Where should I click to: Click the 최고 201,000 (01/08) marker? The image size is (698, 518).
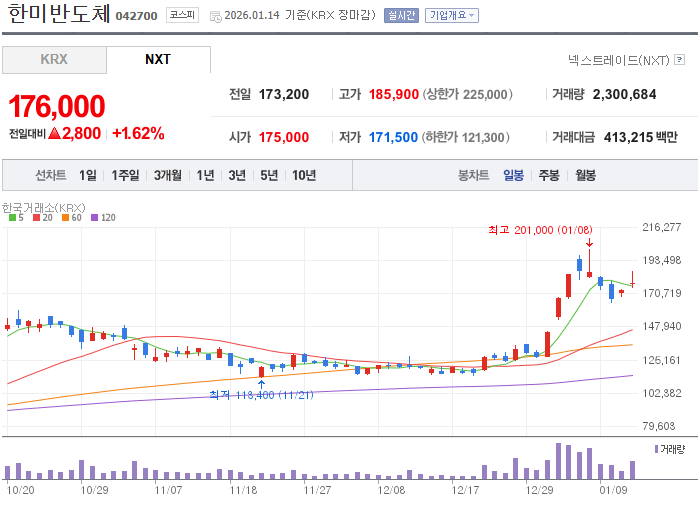[540, 230]
